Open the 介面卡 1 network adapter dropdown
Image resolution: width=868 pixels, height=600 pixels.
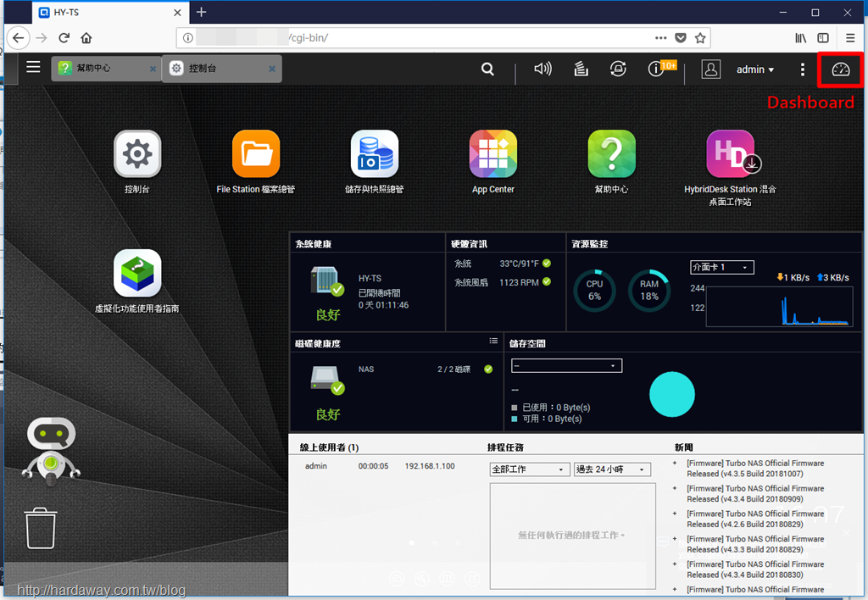[722, 267]
